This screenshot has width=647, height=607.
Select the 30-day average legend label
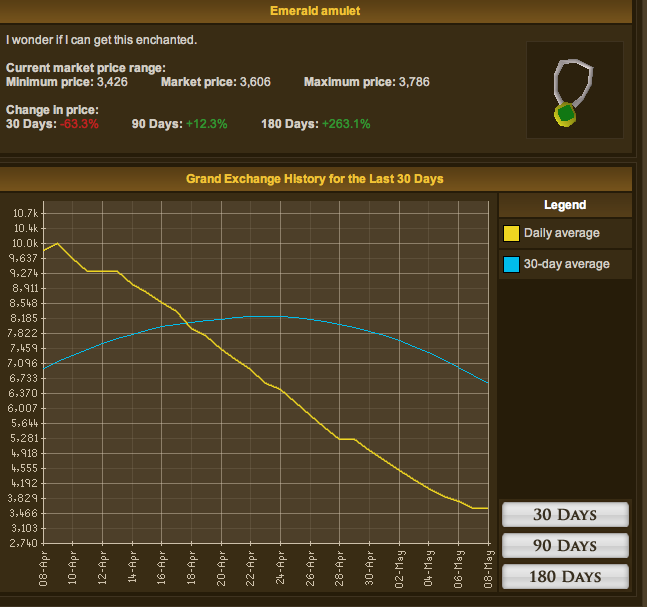(567, 264)
